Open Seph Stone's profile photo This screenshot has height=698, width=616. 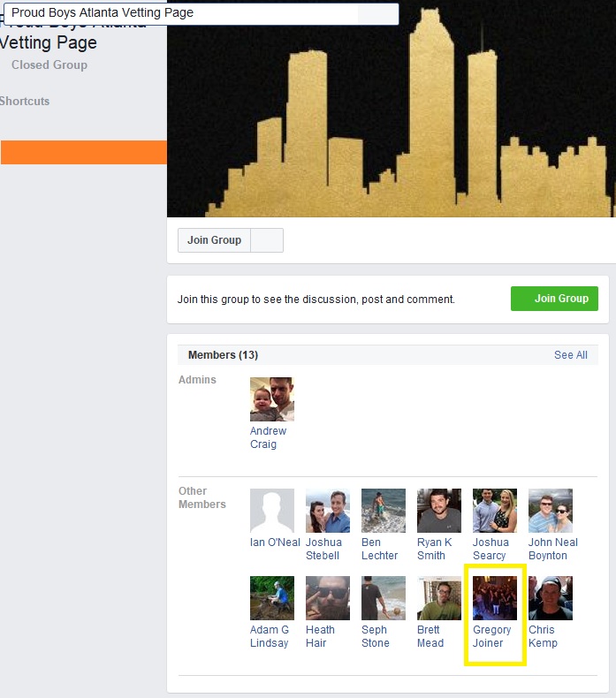point(384,598)
